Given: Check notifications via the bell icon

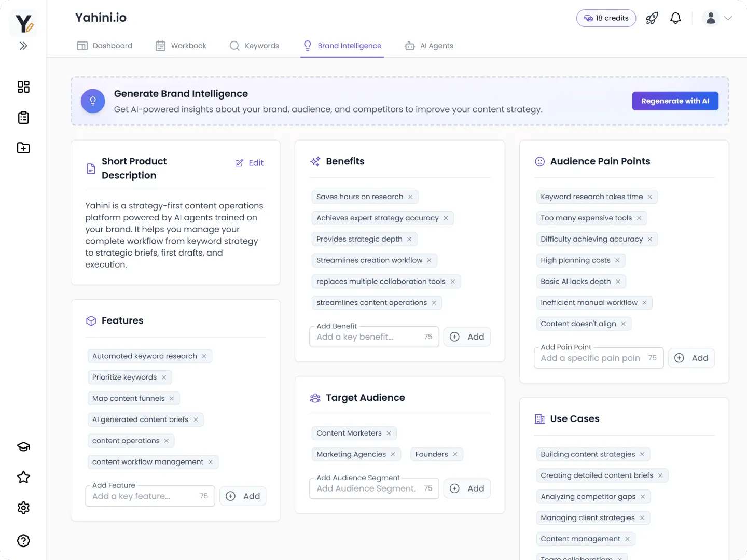Looking at the screenshot, I should click(675, 18).
